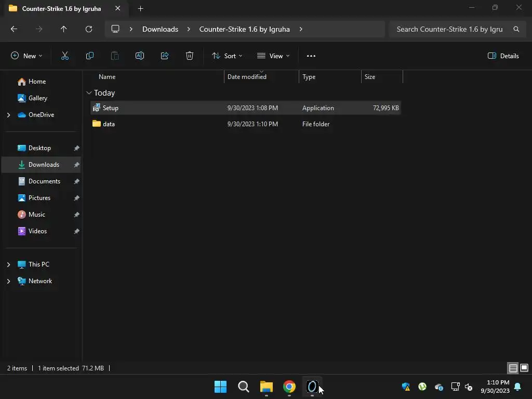Open Music in navigation pane
This screenshot has width=532, height=399.
click(42, 215)
